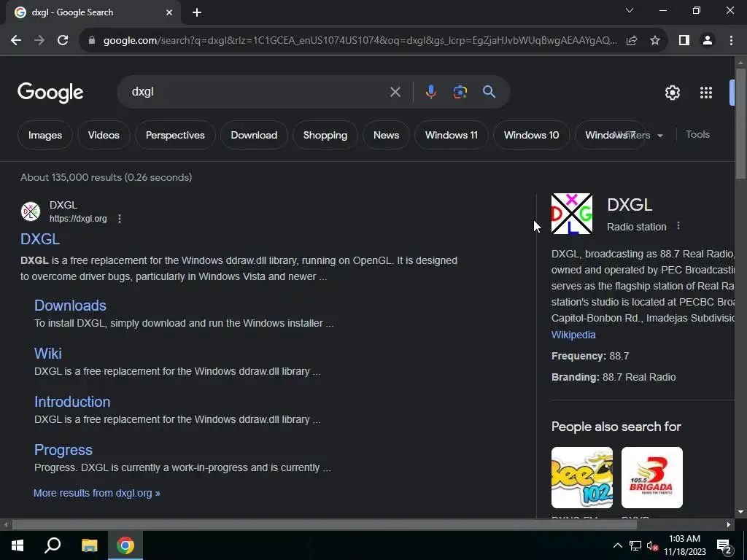Click the Chrome taskbar icon
The height and width of the screenshot is (560, 747).
pos(125,545)
